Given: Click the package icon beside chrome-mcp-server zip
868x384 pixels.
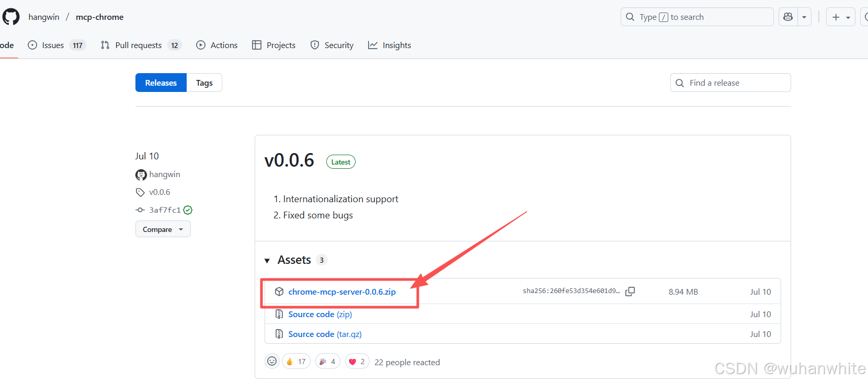Looking at the screenshot, I should 279,292.
